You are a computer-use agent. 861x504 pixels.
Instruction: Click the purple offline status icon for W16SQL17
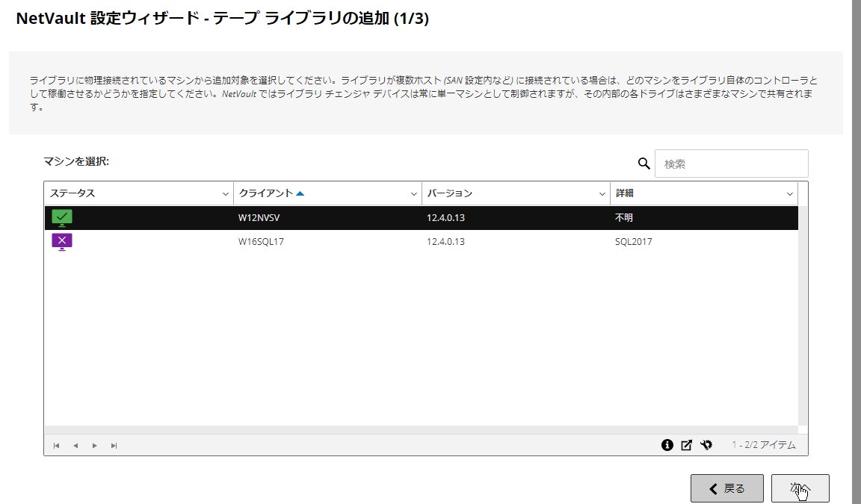[x=62, y=242]
